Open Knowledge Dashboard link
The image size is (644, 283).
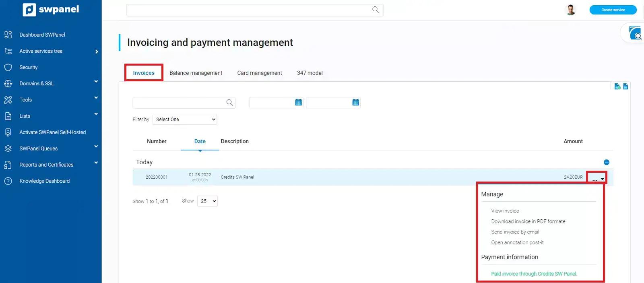45,181
